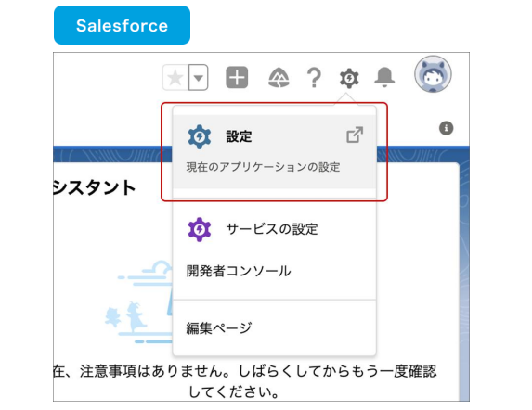Click the アシスタント panel heading
This screenshot has height=410, width=532.
[x=95, y=187]
